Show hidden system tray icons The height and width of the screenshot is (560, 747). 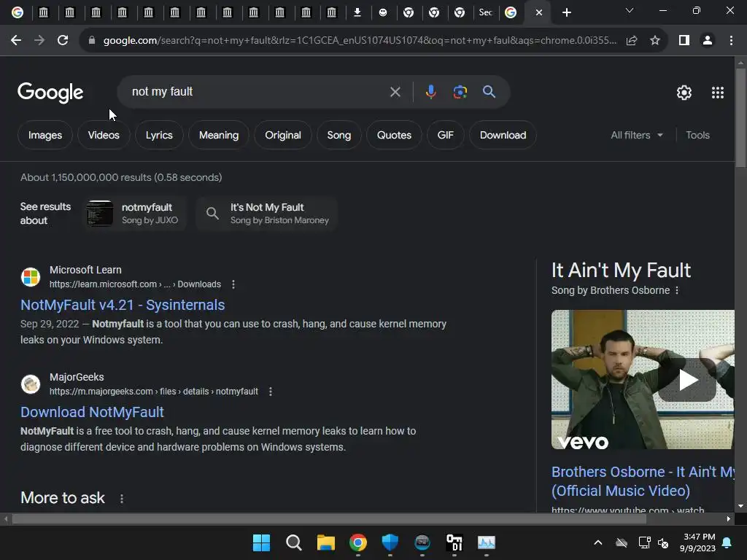[x=598, y=542]
